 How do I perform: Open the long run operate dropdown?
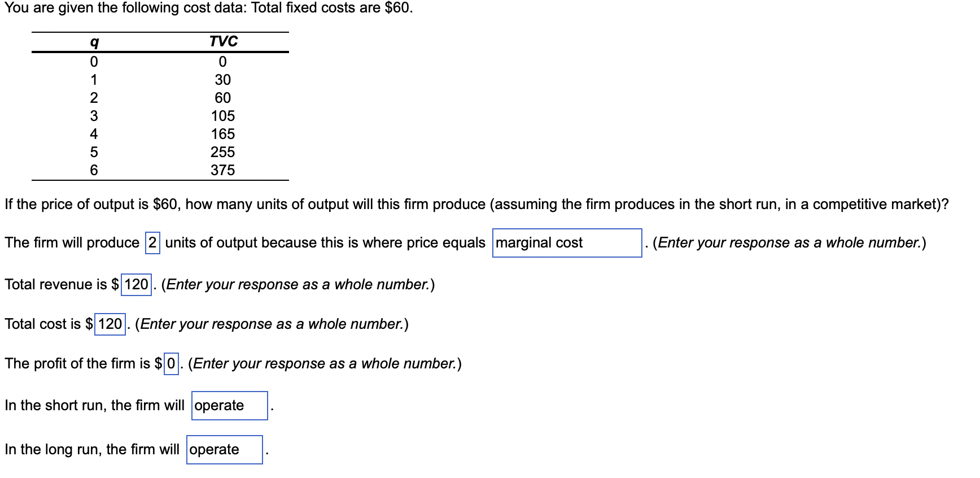point(225,450)
